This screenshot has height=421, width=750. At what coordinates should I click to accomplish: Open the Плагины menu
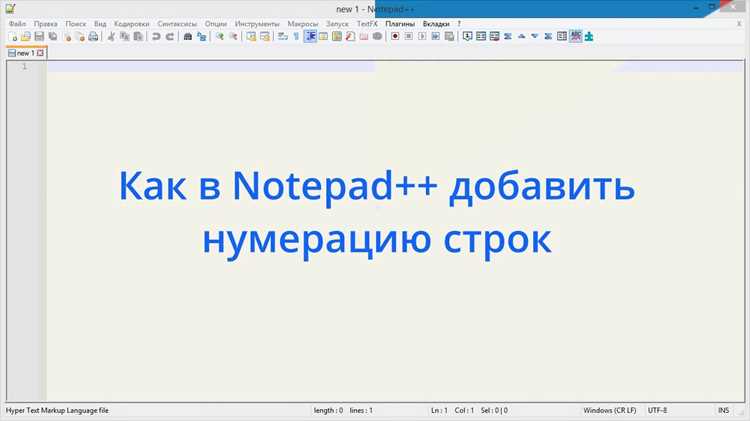click(x=400, y=23)
